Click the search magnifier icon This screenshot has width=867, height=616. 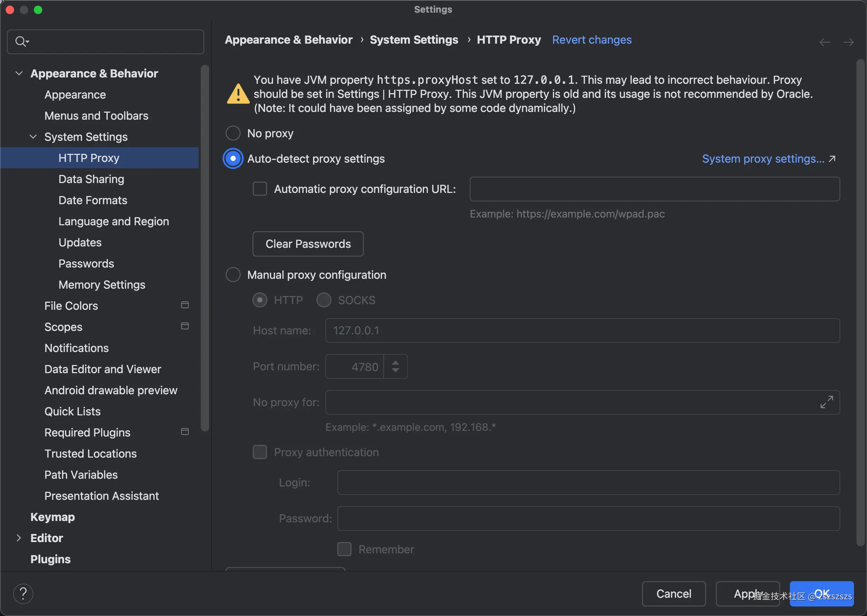[21, 41]
